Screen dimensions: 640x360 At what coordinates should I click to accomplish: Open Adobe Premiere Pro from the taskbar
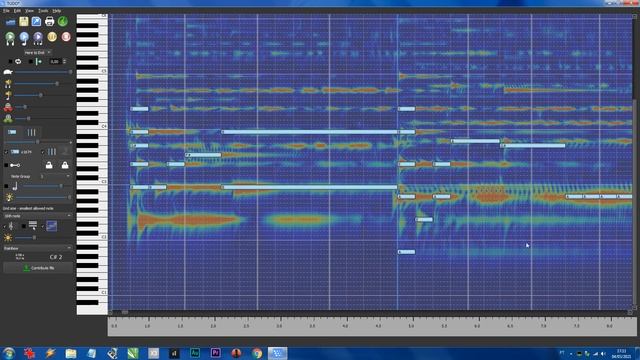(x=216, y=353)
